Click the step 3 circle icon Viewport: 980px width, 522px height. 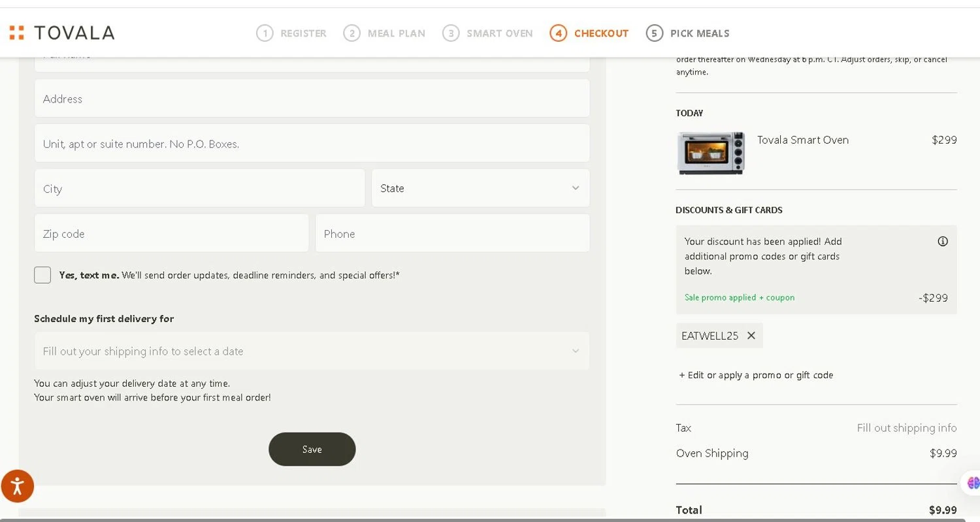tap(451, 33)
